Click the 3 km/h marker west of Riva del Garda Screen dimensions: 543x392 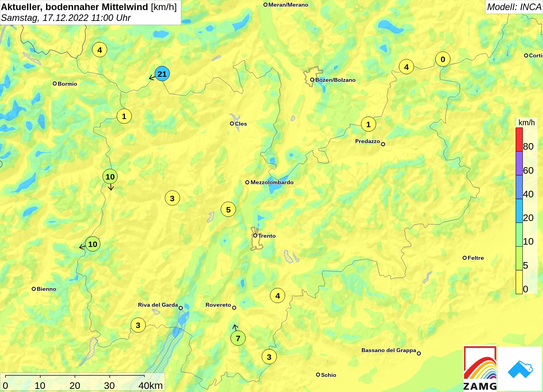pos(138,325)
